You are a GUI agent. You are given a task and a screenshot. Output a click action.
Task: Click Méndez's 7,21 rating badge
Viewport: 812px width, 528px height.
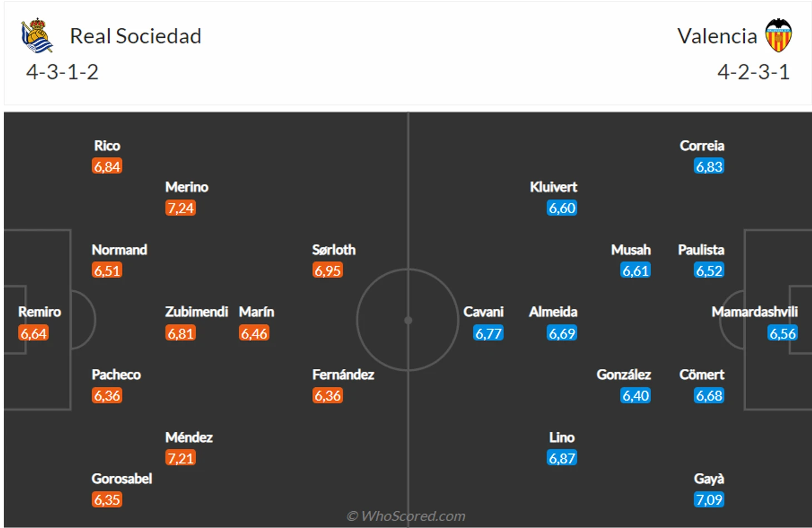coord(181,458)
